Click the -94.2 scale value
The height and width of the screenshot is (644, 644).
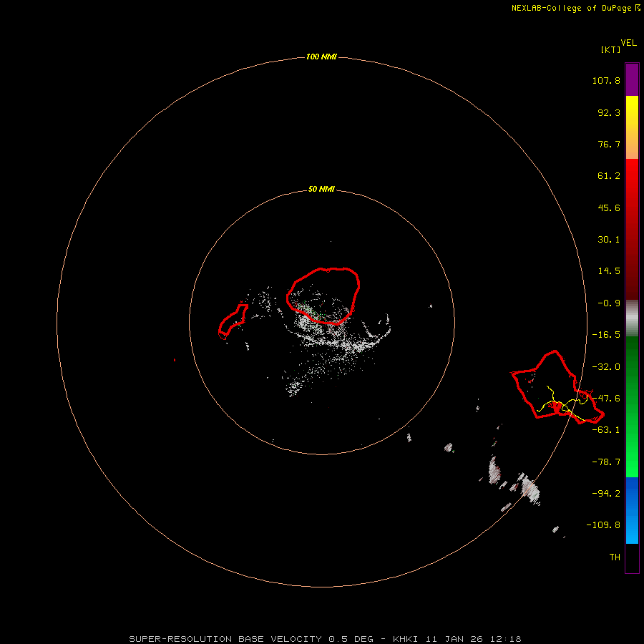pyautogui.click(x=606, y=493)
